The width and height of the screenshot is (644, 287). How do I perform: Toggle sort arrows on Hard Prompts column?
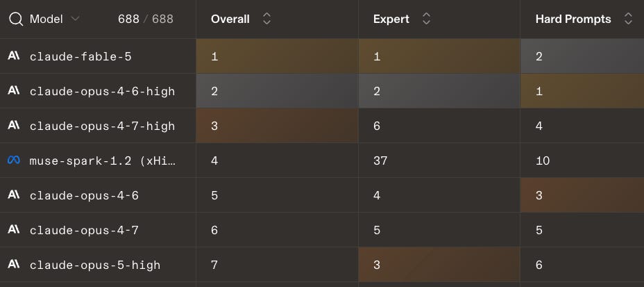[x=628, y=19]
